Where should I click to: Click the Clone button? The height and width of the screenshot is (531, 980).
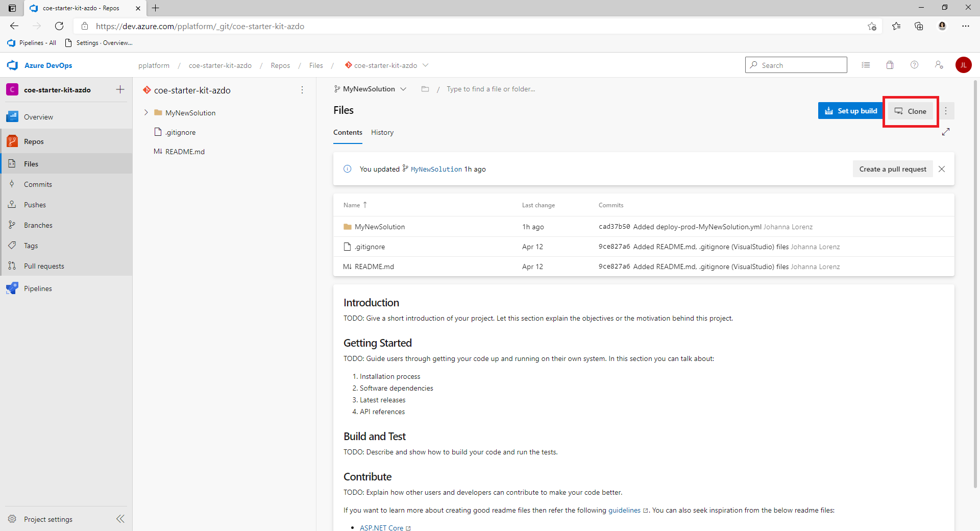[x=911, y=111]
